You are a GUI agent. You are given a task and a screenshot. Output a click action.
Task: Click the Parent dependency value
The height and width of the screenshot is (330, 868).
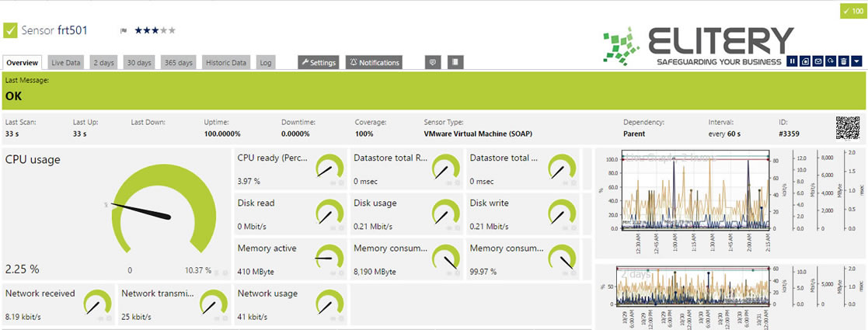634,134
